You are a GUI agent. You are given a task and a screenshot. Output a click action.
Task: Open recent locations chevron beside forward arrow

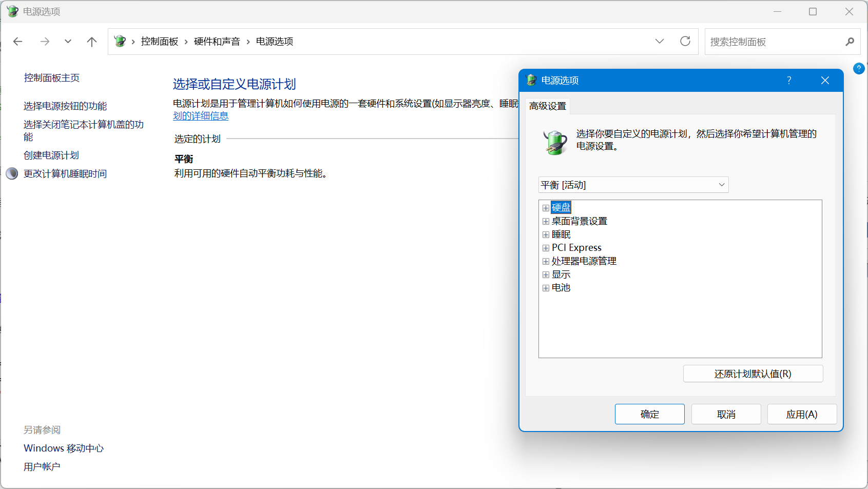click(x=68, y=42)
